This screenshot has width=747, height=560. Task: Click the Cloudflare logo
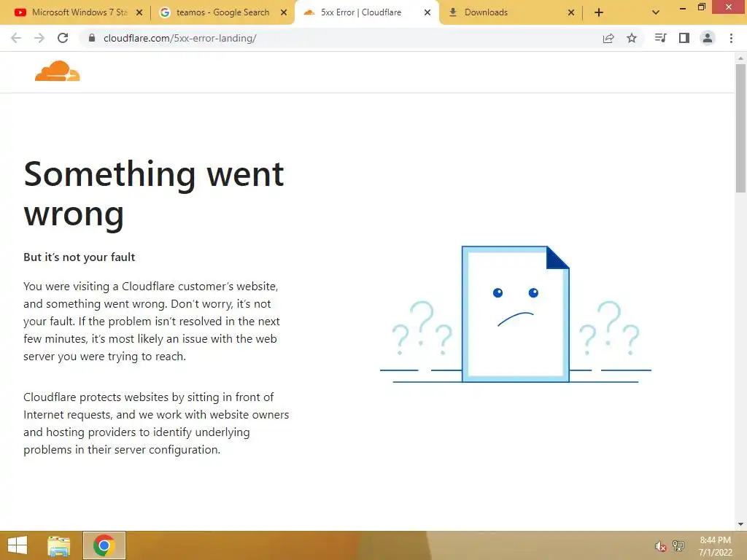(58, 71)
